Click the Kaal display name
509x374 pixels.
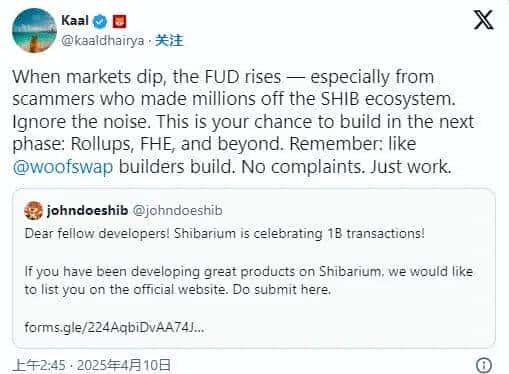[x=75, y=21]
